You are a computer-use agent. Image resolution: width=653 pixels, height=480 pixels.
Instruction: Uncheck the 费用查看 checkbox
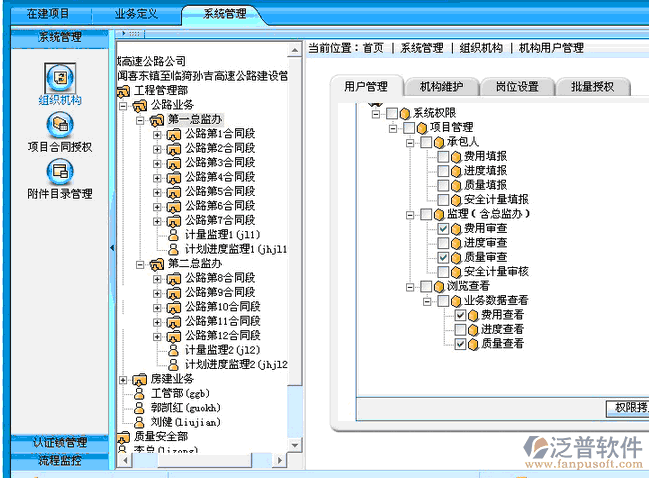pos(460,316)
